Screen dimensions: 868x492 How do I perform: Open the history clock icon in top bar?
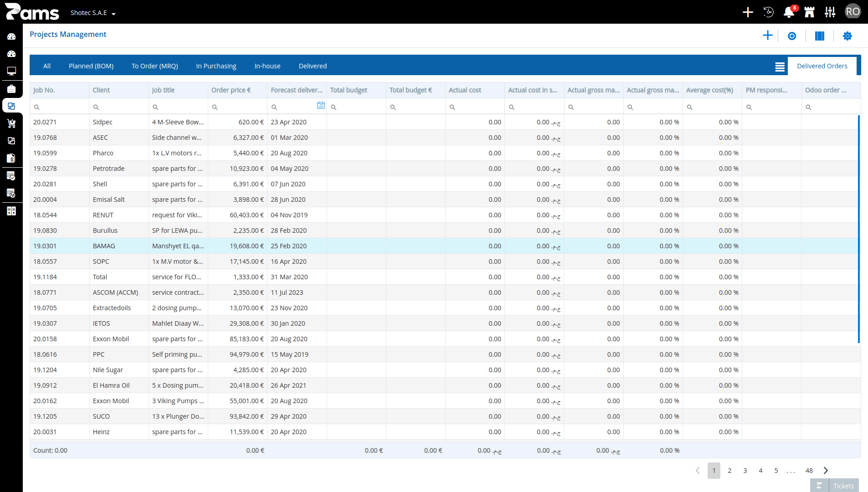point(768,12)
